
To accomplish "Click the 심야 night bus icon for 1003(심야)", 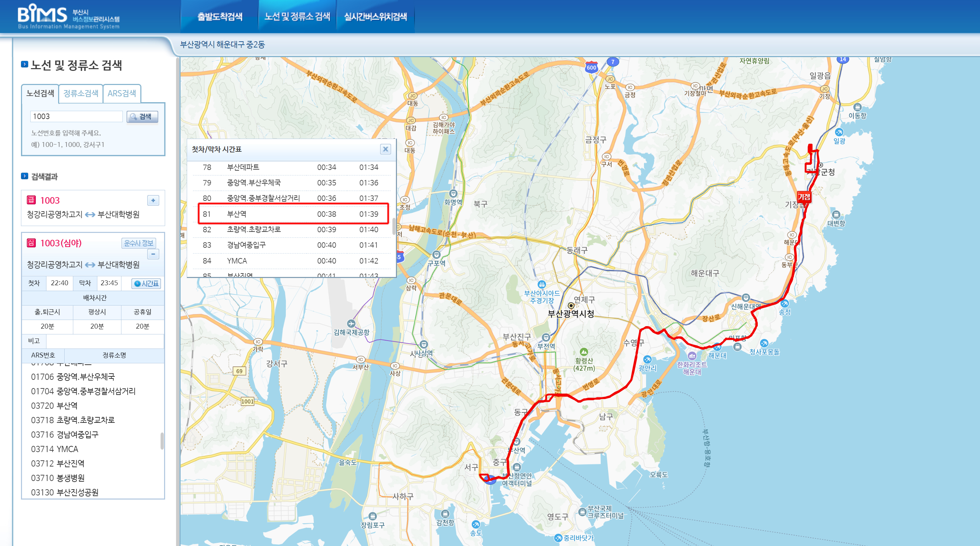I will pyautogui.click(x=31, y=243).
